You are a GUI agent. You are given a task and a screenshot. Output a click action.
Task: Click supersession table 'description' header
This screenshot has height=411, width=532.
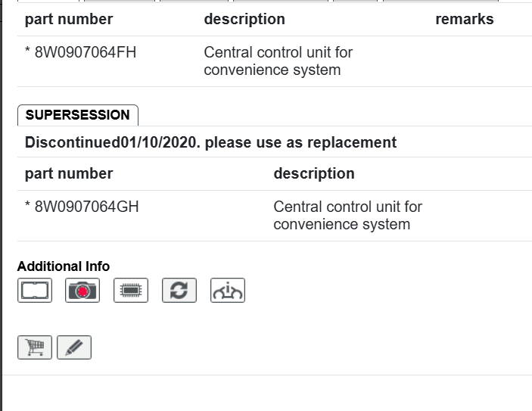pos(314,173)
